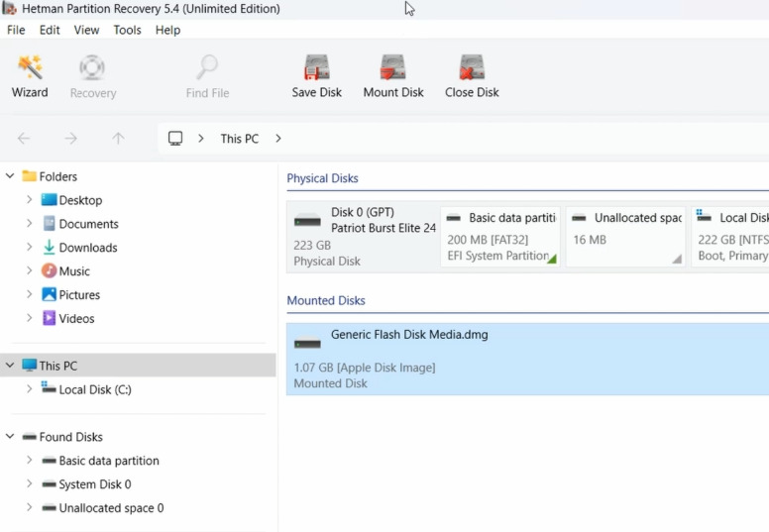769x532 pixels.
Task: Click the Unallocated space 0 drive icon
Action: click(x=49, y=507)
